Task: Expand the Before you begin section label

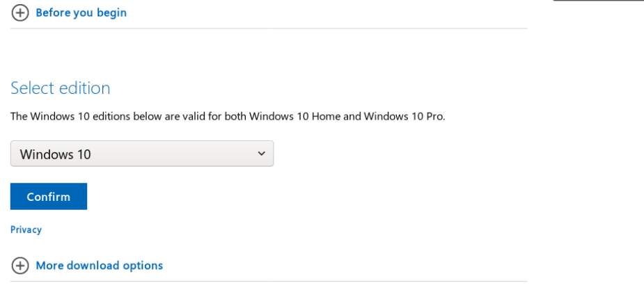Action: click(81, 13)
